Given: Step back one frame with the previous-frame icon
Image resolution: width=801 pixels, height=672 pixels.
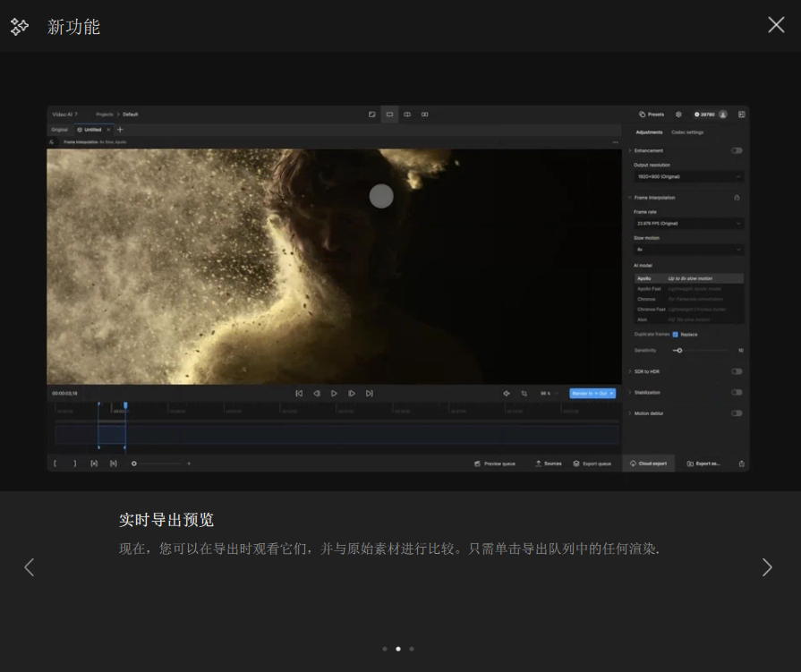Looking at the screenshot, I should click(317, 393).
